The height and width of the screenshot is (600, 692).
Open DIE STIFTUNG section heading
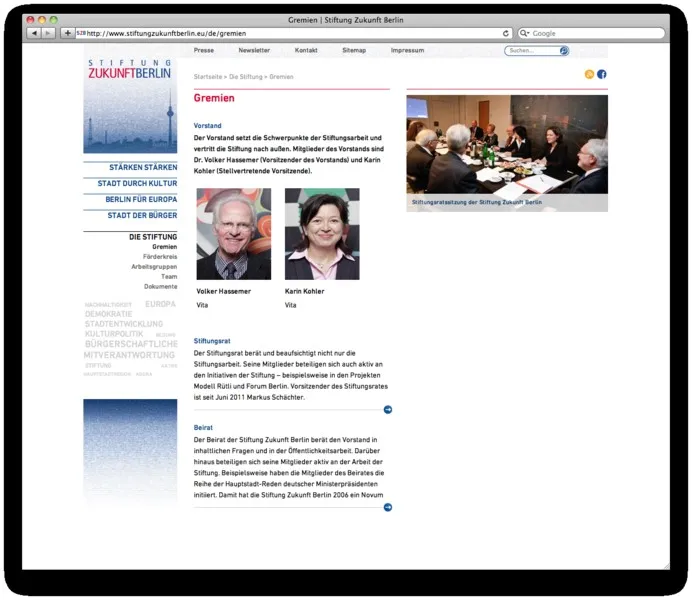click(x=153, y=237)
